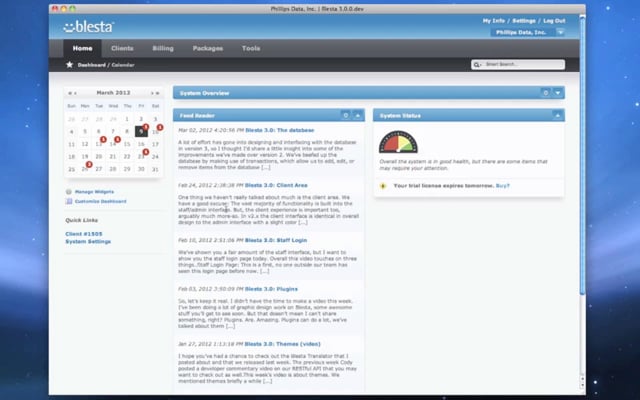This screenshot has width=640, height=400.
Task: Click the Blesta logo
Action: pyautogui.click(x=89, y=27)
